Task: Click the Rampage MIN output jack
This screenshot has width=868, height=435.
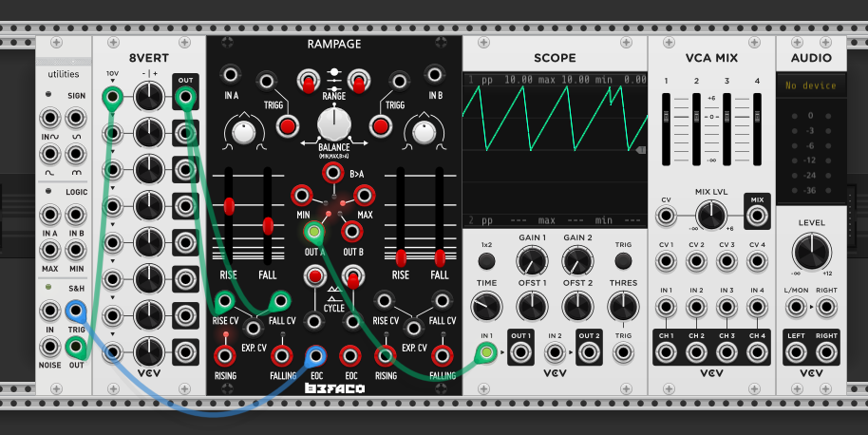Action: 302,196
